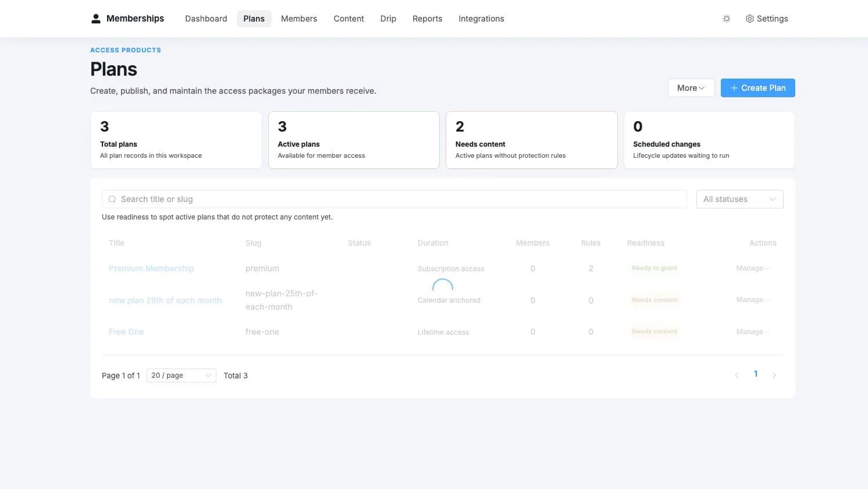Click the search magnifier icon
868x489 pixels.
pos(112,199)
